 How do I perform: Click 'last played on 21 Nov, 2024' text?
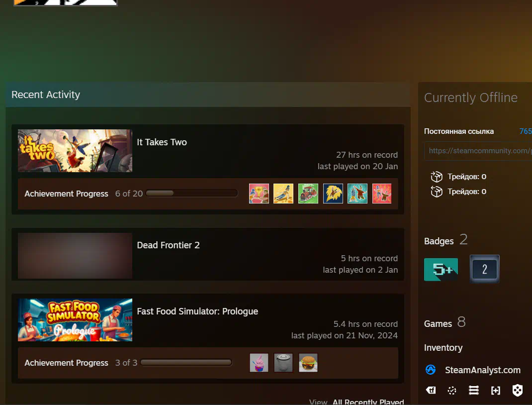(x=345, y=335)
